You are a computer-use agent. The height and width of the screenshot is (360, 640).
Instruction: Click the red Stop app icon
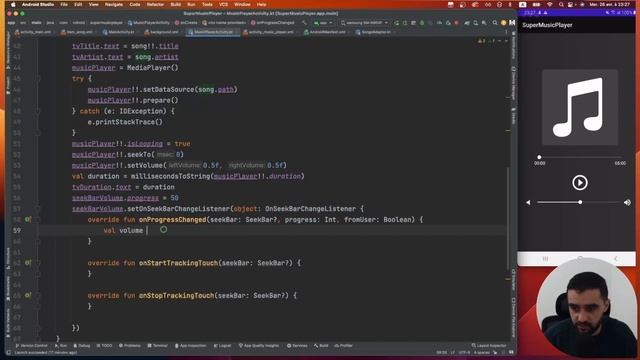(x=456, y=23)
